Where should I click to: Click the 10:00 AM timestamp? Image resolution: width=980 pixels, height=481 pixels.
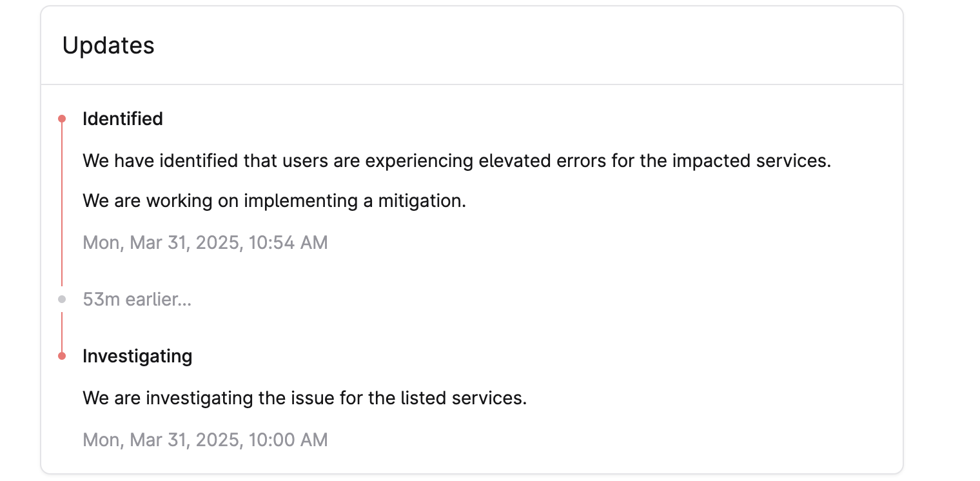click(x=205, y=440)
